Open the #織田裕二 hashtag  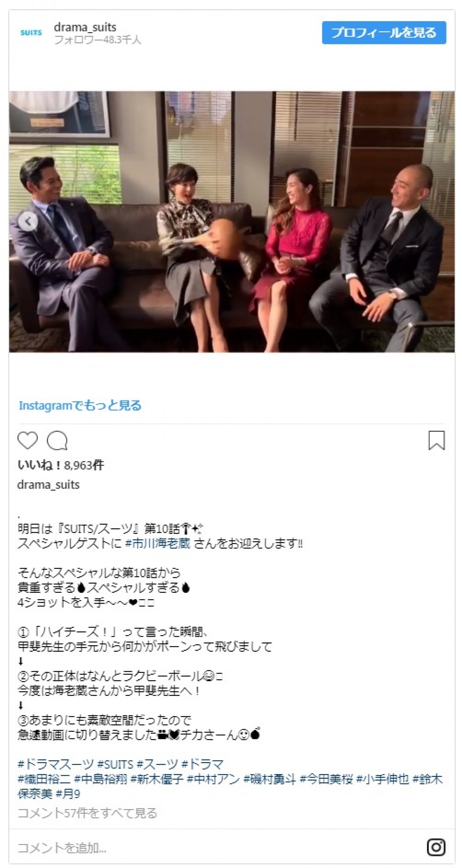tap(44, 779)
